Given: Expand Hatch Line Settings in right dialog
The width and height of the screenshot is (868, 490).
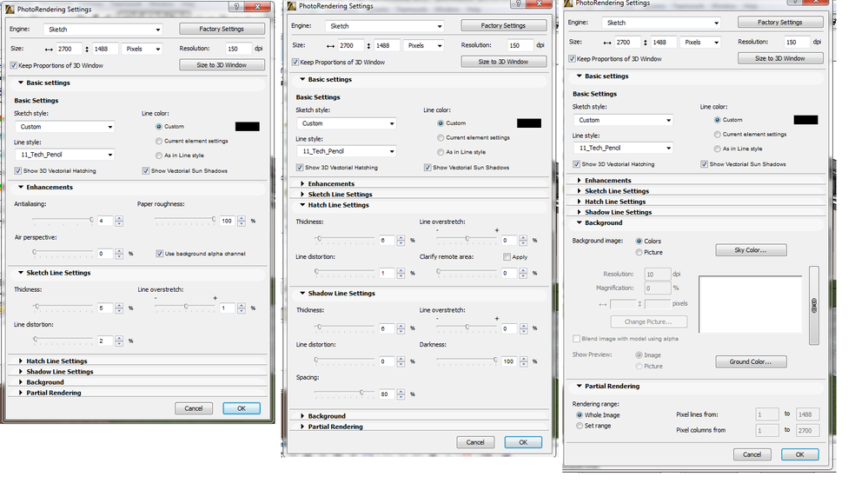Looking at the screenshot, I should (x=580, y=202).
